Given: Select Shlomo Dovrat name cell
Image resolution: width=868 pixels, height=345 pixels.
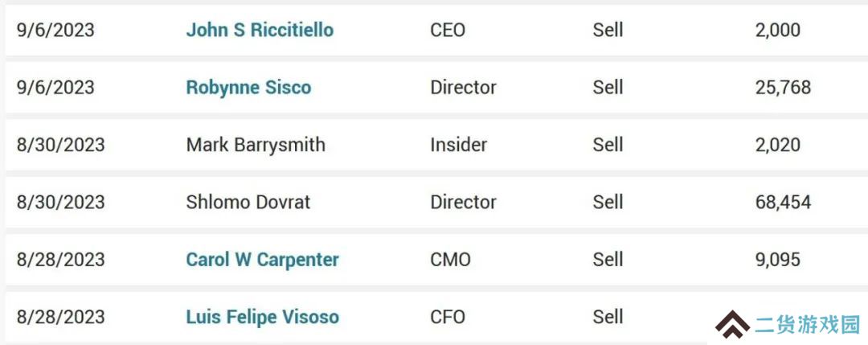Looking at the screenshot, I should pos(248,202).
